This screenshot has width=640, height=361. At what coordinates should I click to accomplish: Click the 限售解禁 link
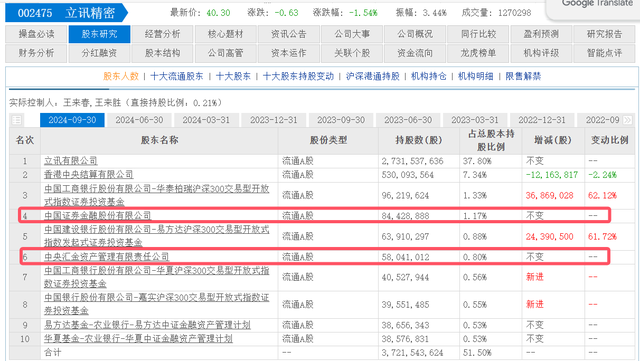click(x=523, y=76)
